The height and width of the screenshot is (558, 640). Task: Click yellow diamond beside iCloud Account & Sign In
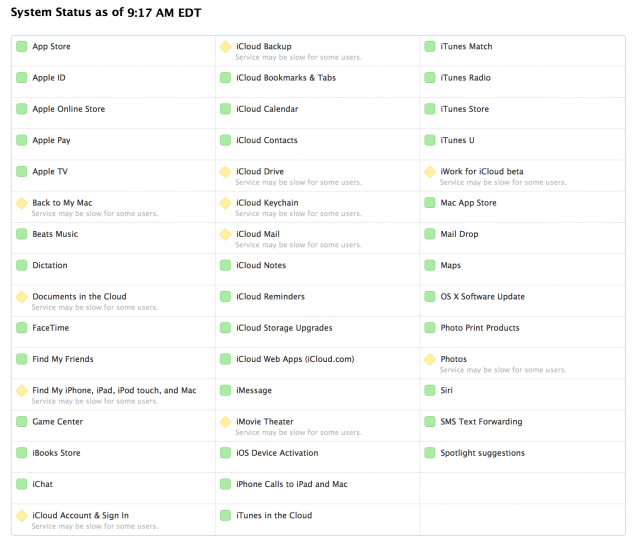(x=22, y=516)
